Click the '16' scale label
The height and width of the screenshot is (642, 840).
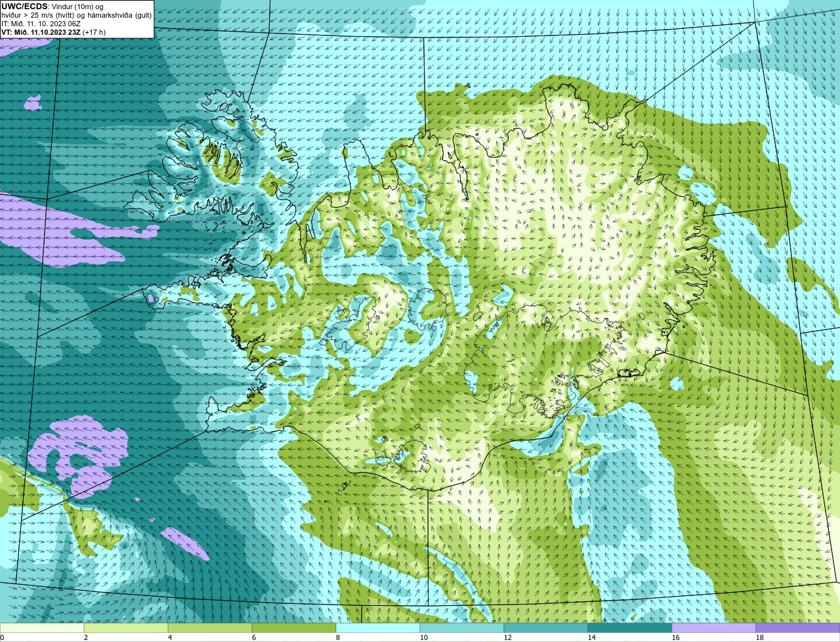point(676,637)
